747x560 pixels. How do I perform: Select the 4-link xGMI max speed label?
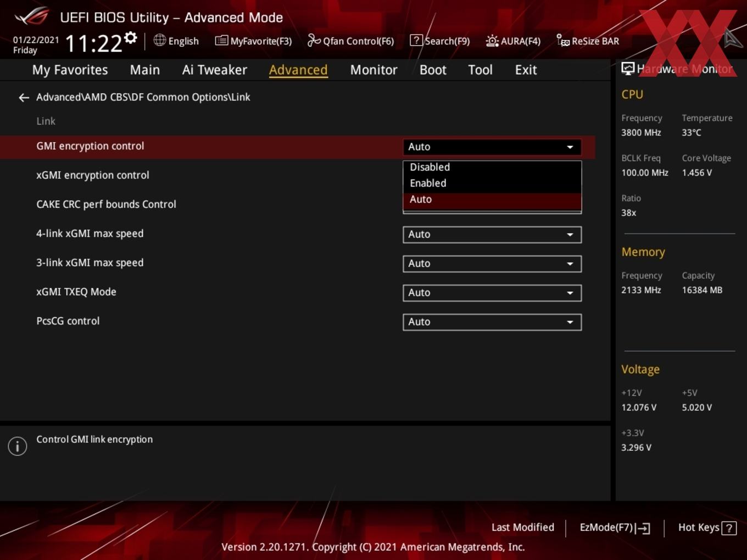coord(90,233)
